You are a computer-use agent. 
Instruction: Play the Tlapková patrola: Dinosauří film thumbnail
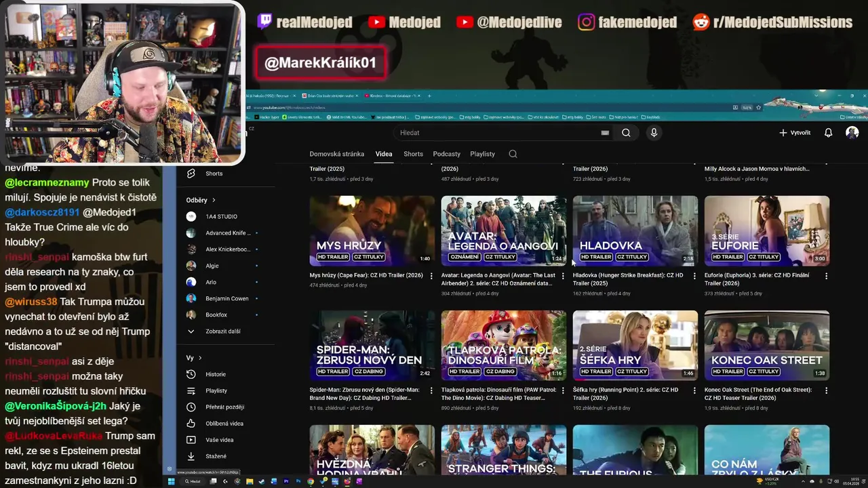[x=504, y=346]
